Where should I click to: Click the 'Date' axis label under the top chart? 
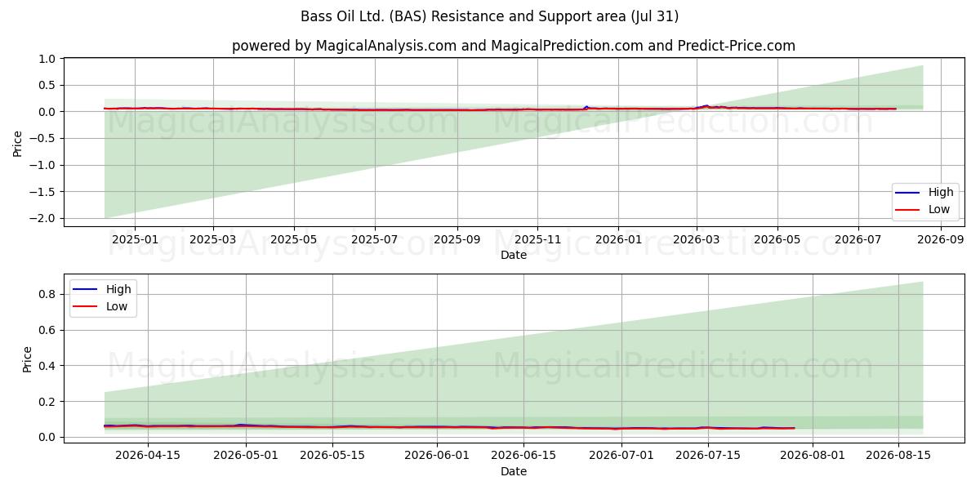514,256
